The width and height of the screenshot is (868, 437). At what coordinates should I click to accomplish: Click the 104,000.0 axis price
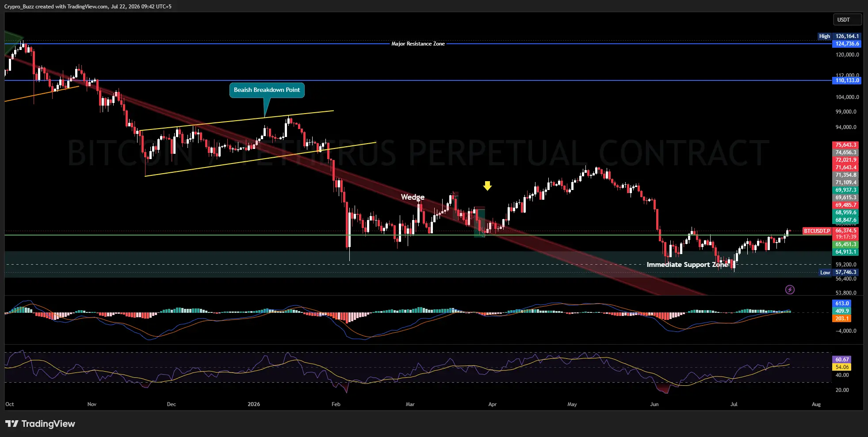(x=847, y=97)
